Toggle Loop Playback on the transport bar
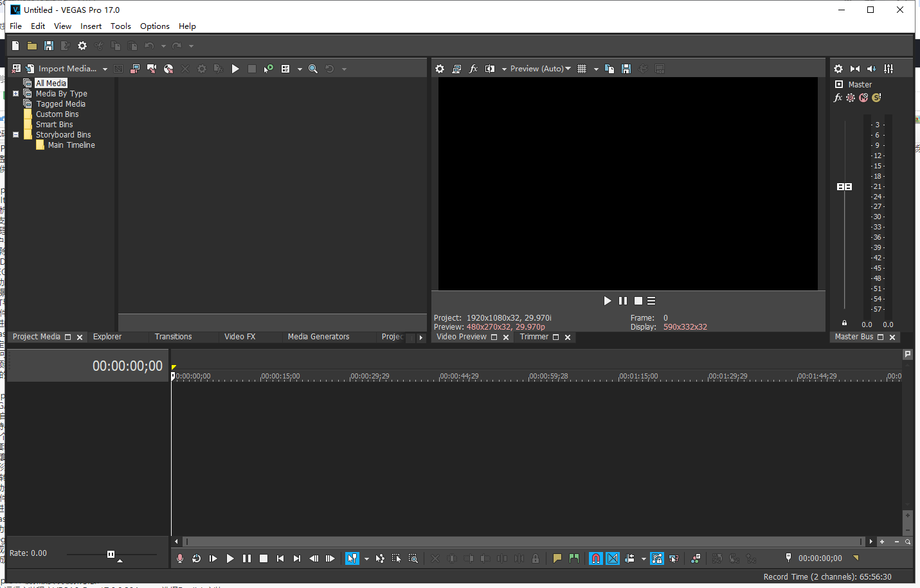Screen dimensions: 920x588 point(197,558)
